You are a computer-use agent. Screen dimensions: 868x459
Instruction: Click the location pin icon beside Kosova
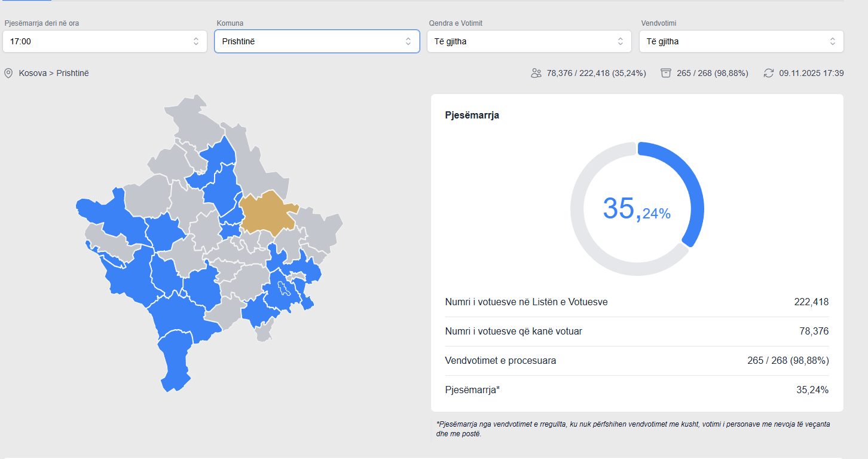coord(8,73)
